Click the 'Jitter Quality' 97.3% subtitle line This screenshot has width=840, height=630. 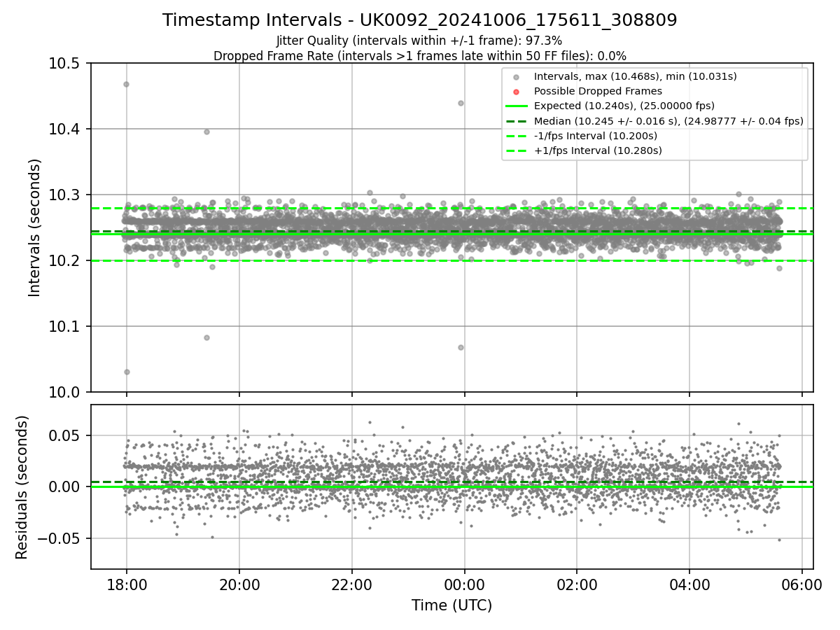(420, 41)
